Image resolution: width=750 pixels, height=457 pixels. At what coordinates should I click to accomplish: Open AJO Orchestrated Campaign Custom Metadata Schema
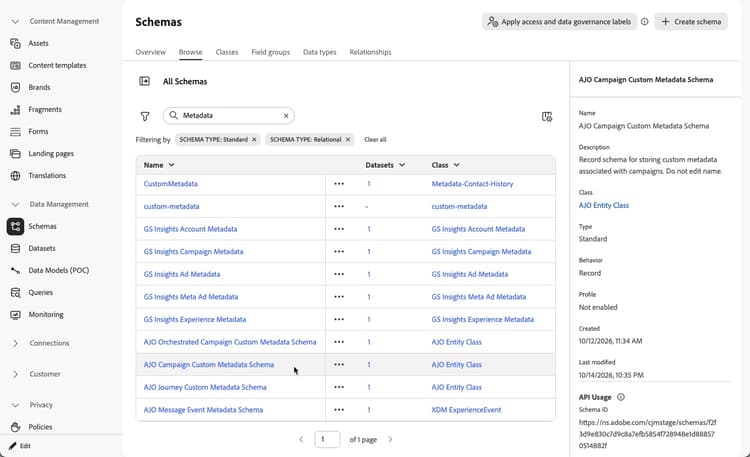230,342
